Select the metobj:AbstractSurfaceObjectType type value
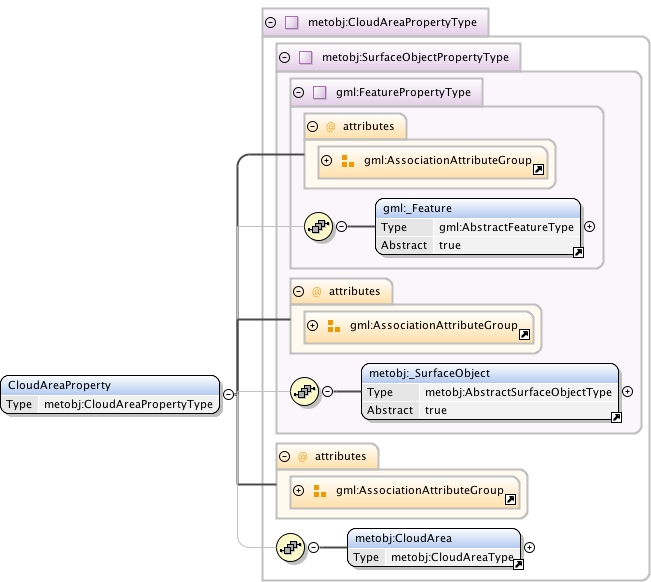 [x=518, y=392]
